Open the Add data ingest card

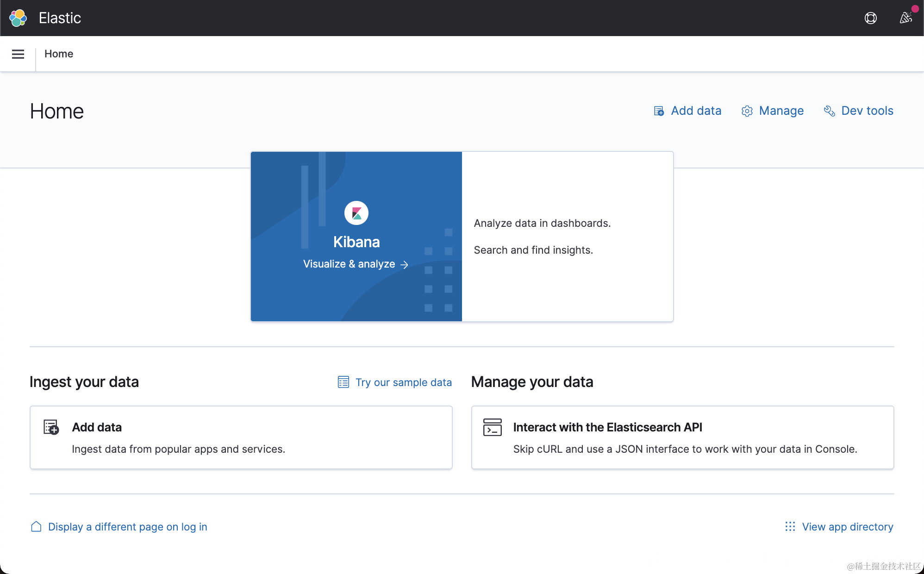click(241, 437)
